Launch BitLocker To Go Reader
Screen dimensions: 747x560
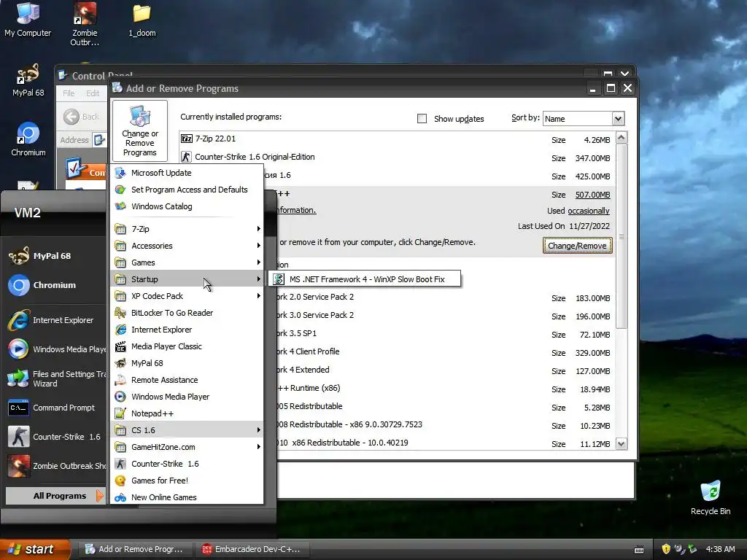tap(187, 313)
